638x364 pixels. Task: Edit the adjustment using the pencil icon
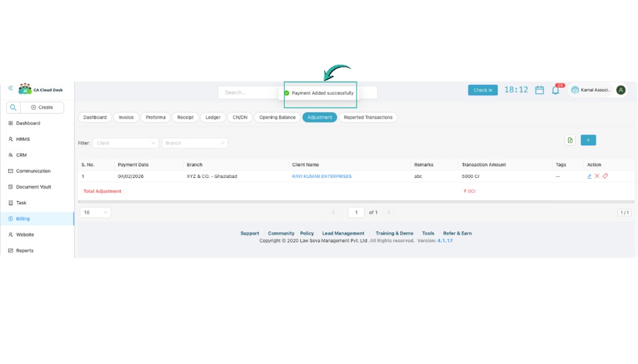click(x=589, y=176)
